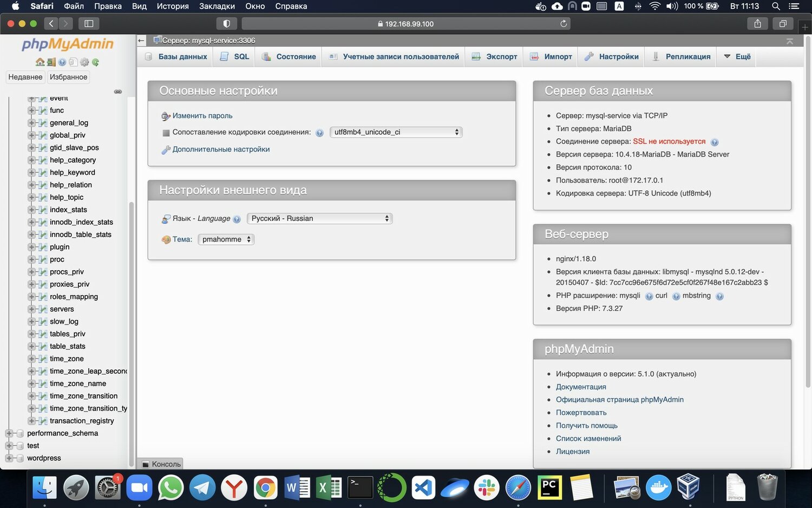Toggle Safari's sidebar icon

(x=89, y=24)
